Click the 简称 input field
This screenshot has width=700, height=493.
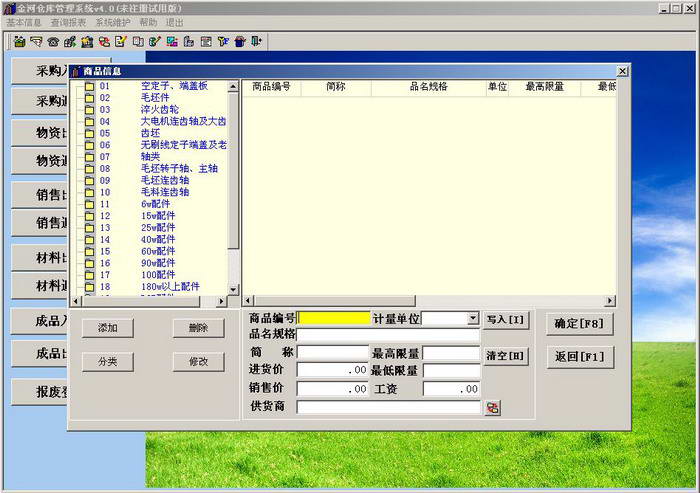click(333, 353)
